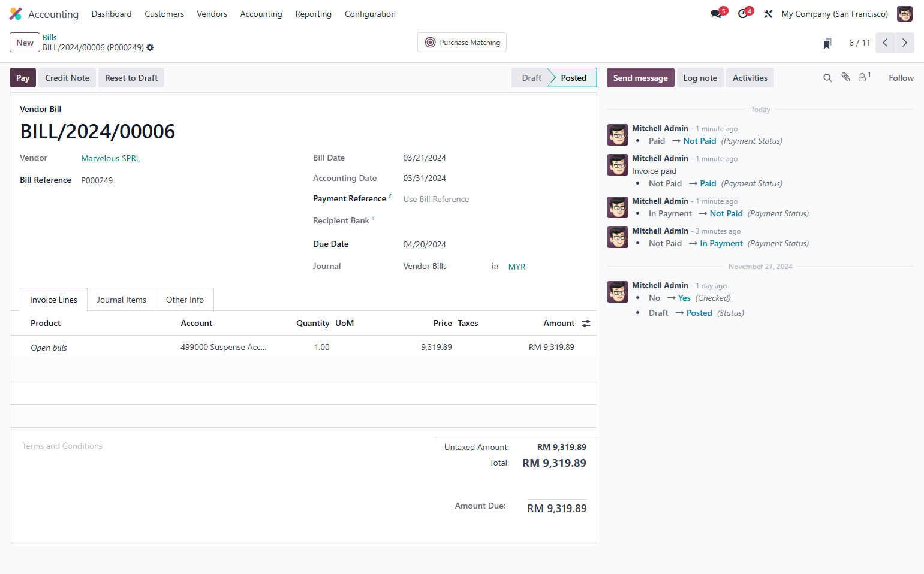Click the gear actions icon beside the bill name
The image size is (924, 574).
pyautogui.click(x=150, y=47)
